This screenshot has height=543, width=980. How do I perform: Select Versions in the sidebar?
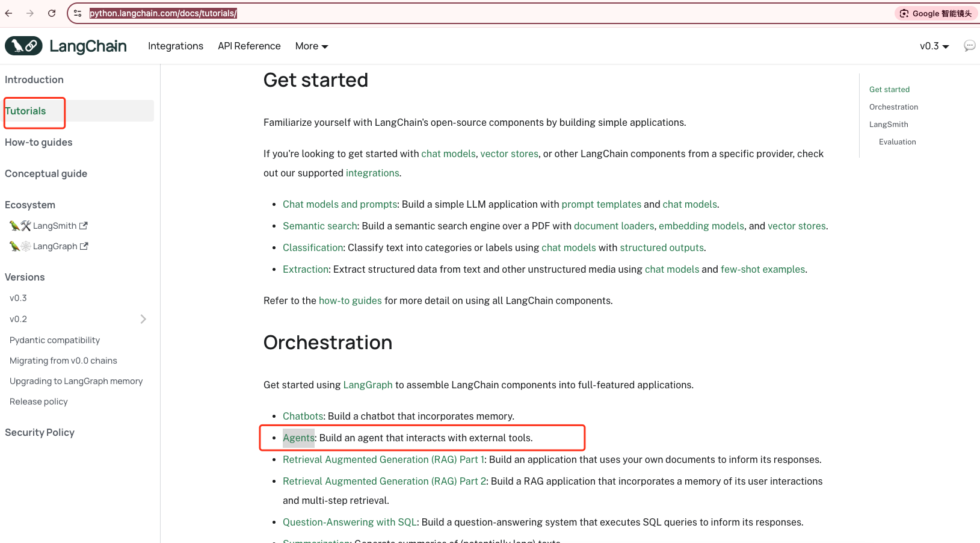pos(25,277)
